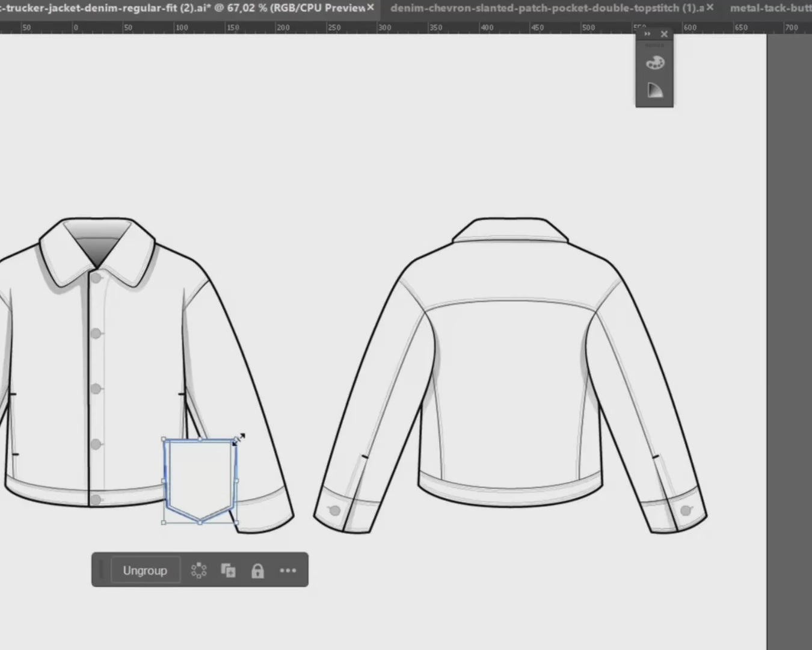The image size is (812, 650).
Task: Click the Duplicate icon next to Ungroup
Action: (x=228, y=570)
